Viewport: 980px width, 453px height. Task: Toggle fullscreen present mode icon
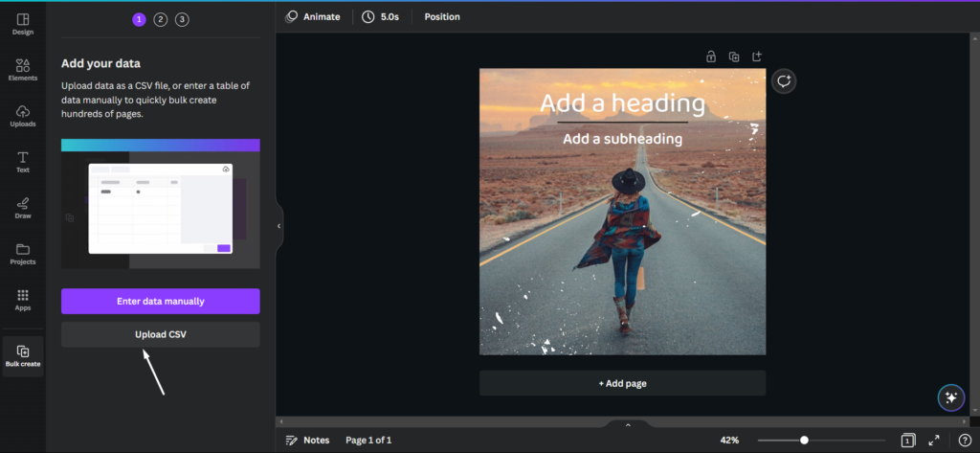(x=934, y=440)
